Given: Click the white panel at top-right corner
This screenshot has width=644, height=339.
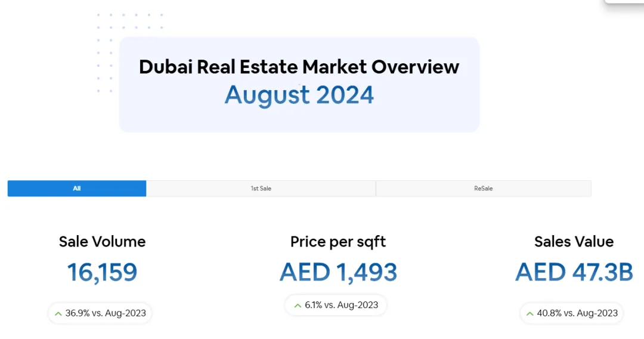Looking at the screenshot, I should [x=624, y=2].
